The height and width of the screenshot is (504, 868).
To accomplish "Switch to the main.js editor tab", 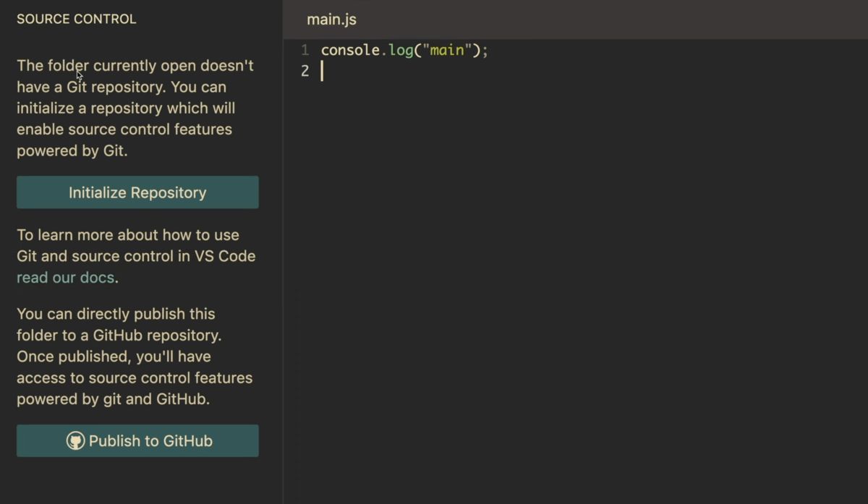I will point(331,20).
